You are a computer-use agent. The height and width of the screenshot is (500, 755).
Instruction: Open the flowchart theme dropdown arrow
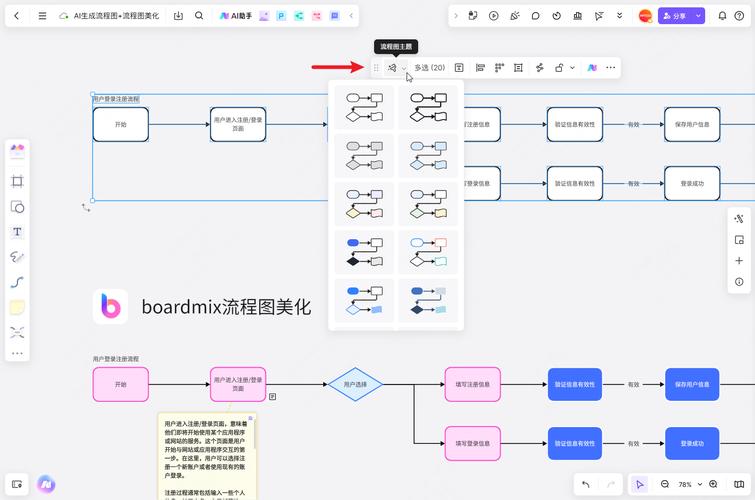(x=404, y=68)
